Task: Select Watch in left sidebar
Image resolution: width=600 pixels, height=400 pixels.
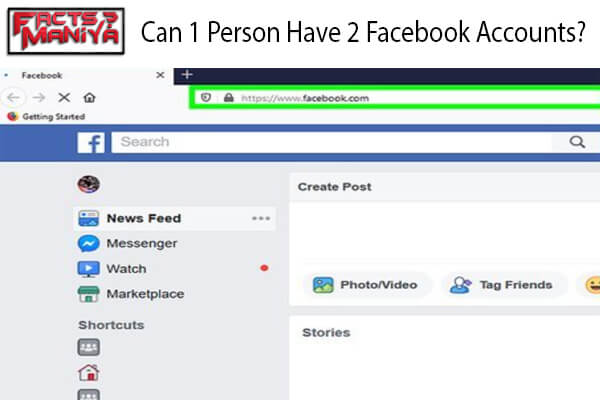Action: [126, 269]
